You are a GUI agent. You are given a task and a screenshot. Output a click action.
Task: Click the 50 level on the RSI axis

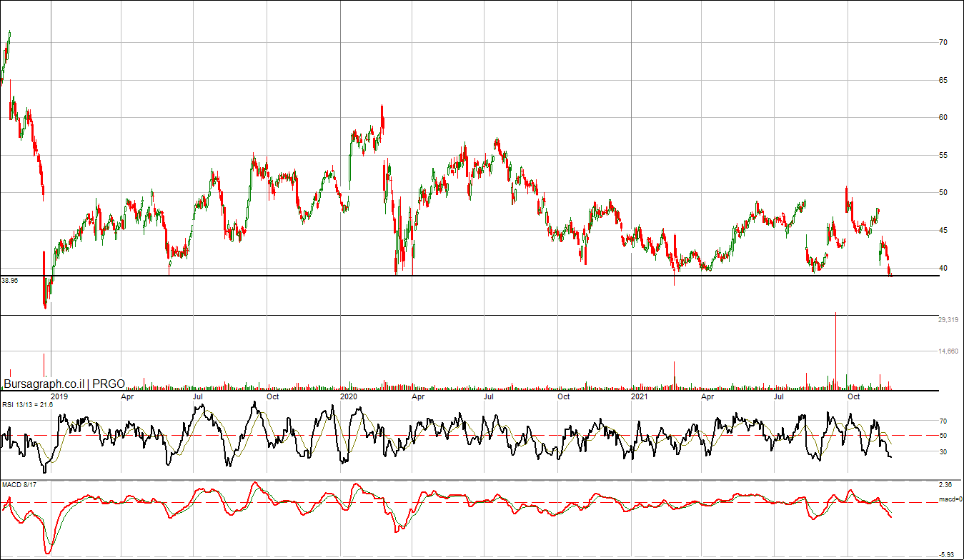(943, 436)
